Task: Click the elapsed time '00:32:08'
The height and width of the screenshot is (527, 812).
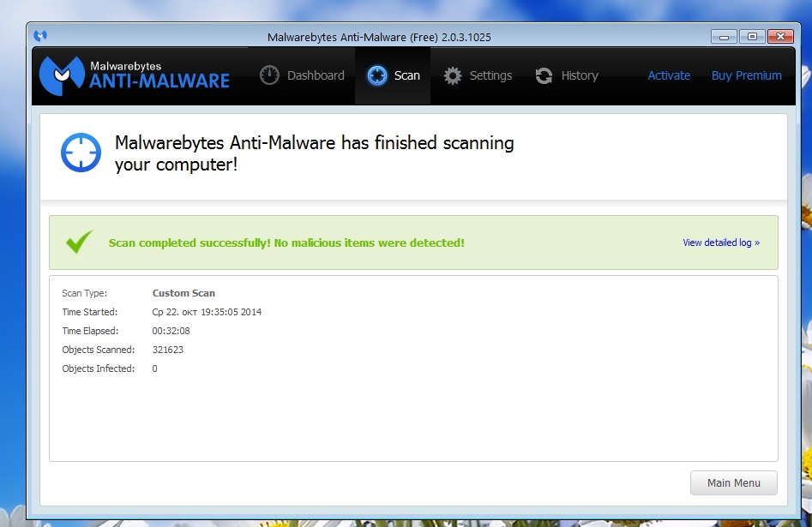Action: 171,331
